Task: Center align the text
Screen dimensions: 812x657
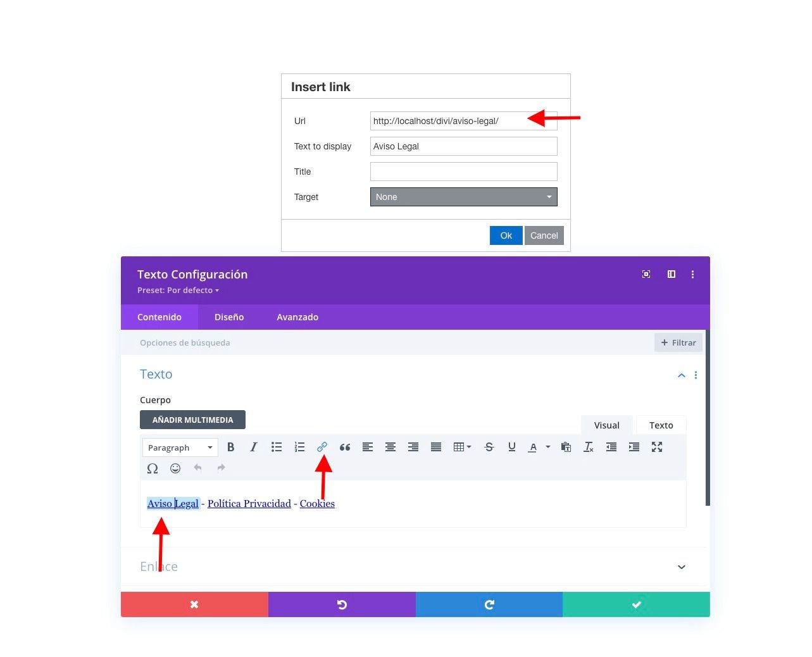Action: (x=390, y=447)
